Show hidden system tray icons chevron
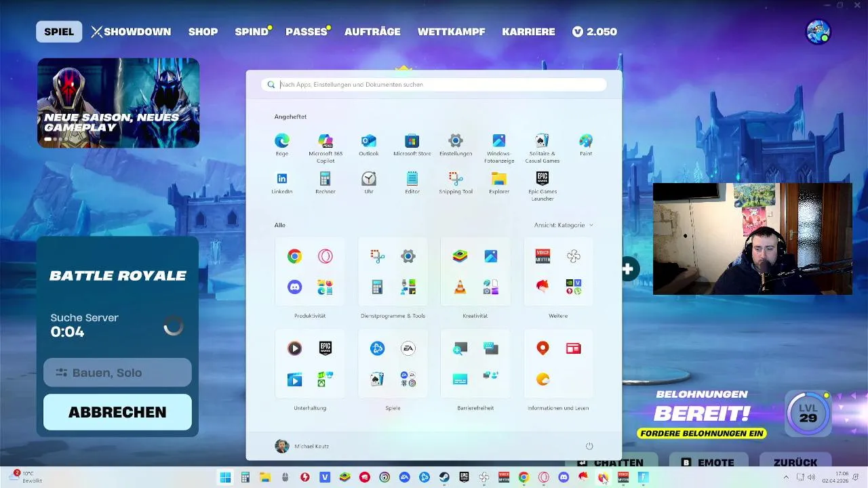Screen dimensions: 868x488 (787, 478)
